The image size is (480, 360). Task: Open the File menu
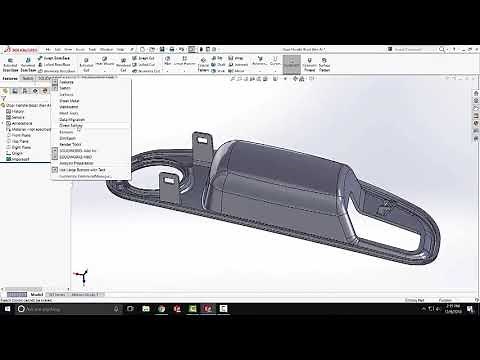[48, 49]
